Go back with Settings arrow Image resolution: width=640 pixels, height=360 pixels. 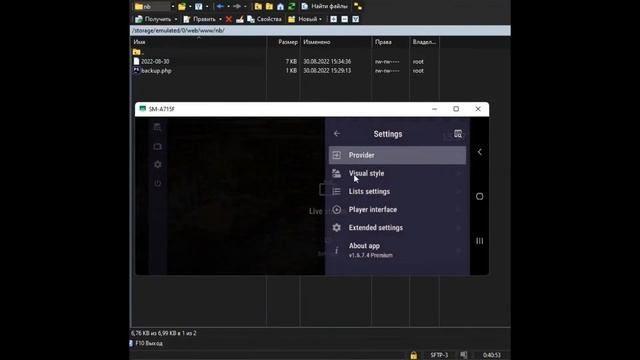pyautogui.click(x=337, y=133)
